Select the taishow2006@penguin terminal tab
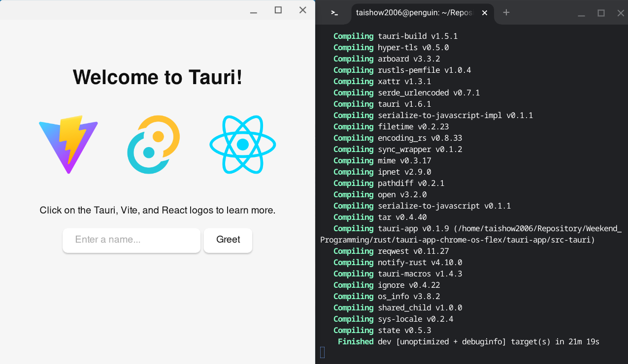The height and width of the screenshot is (364, 628). pos(414,13)
